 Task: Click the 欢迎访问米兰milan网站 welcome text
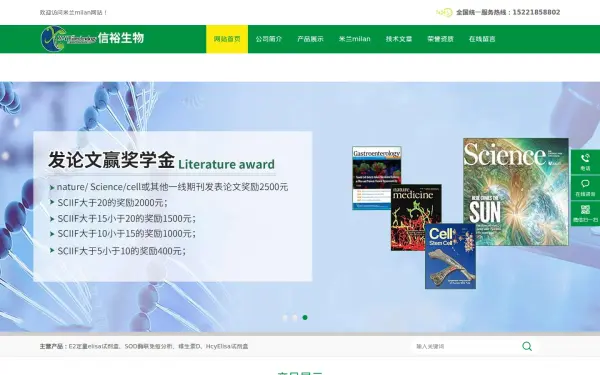[x=73, y=13]
